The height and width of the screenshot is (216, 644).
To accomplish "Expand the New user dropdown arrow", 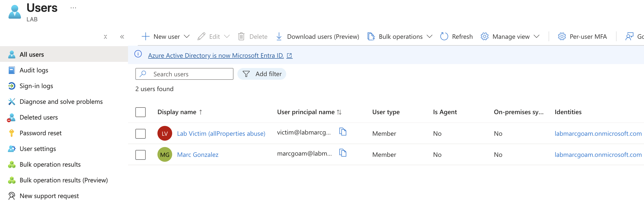I will 187,37.
